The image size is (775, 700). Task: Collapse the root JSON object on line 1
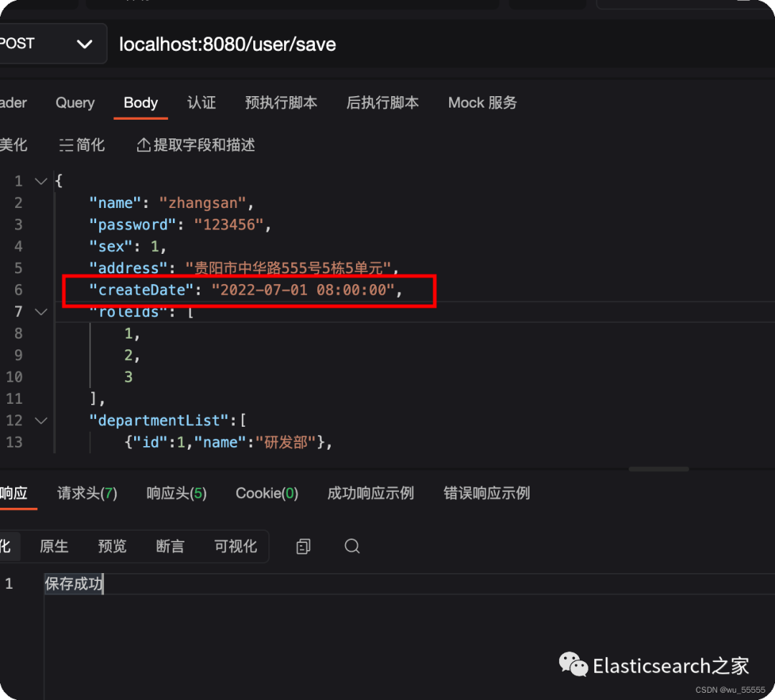[41, 181]
